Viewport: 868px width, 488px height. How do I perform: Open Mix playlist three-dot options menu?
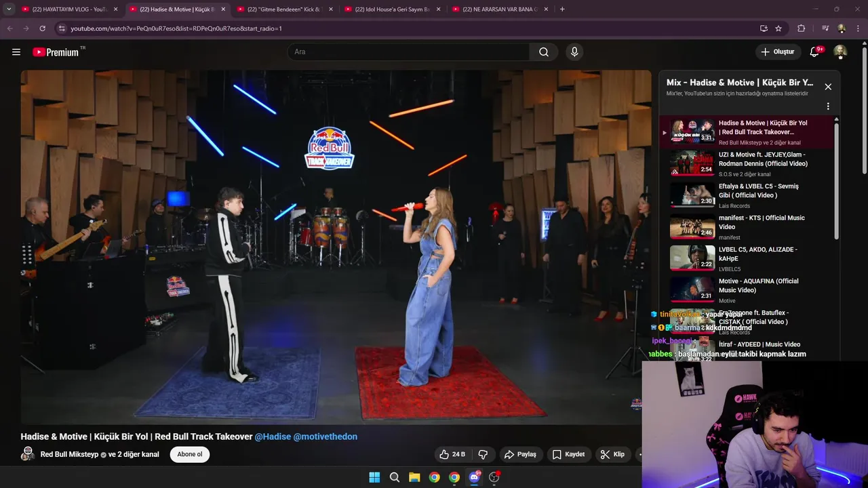click(x=828, y=106)
